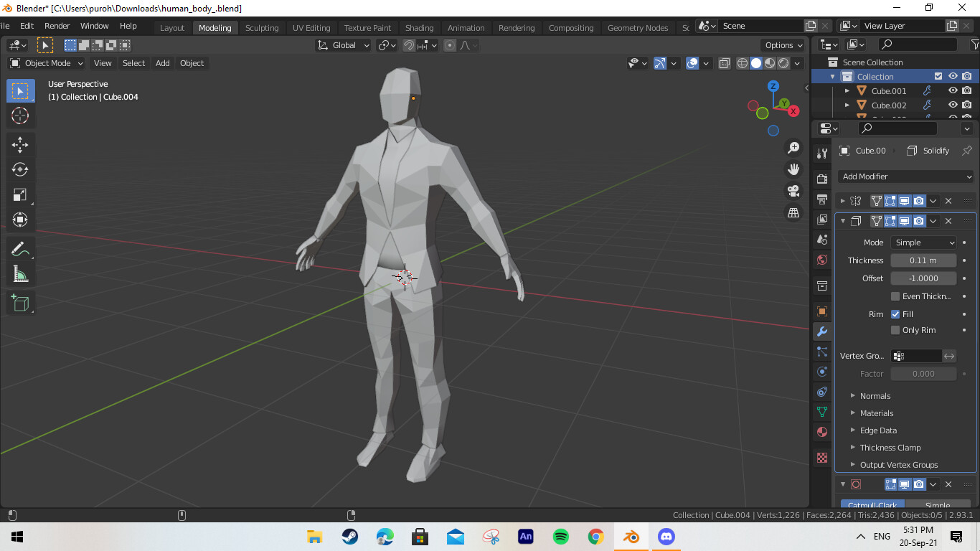The width and height of the screenshot is (980, 551).
Task: Click the Catmull-Clark subdivision button
Action: point(872,504)
